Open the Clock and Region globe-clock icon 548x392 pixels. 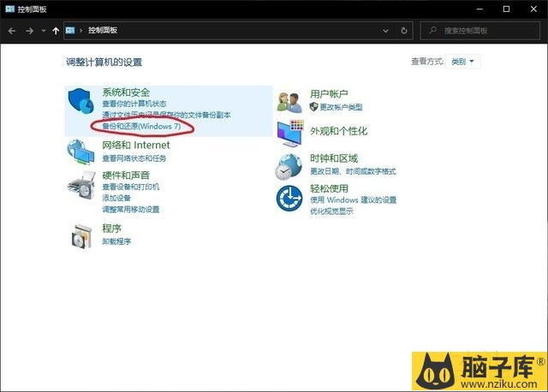(289, 167)
